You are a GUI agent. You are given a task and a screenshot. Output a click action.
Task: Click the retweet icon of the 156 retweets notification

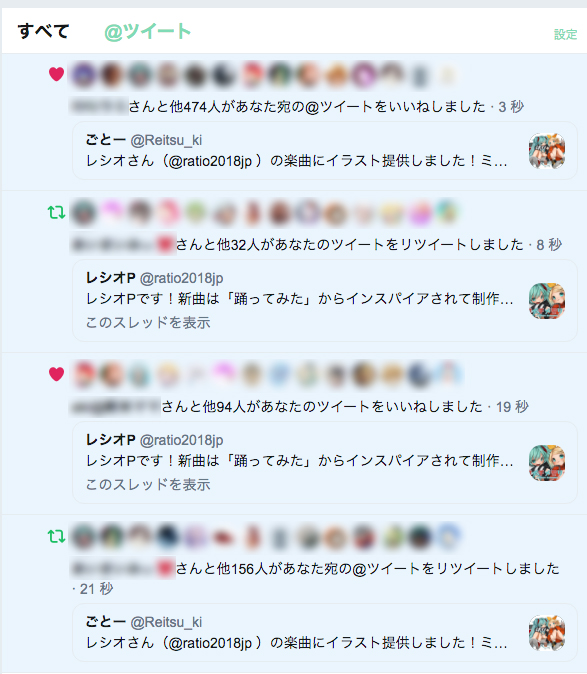click(x=56, y=536)
